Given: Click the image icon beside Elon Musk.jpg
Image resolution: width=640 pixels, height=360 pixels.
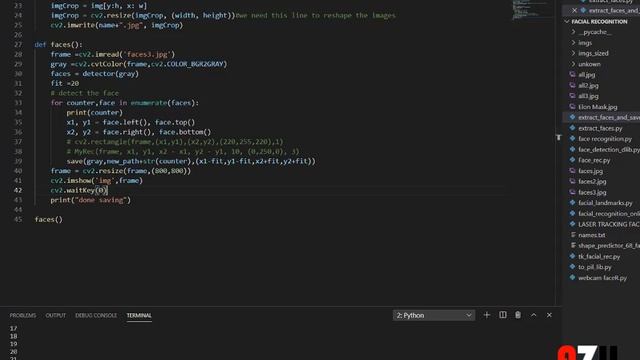Looking at the screenshot, I should tap(572, 107).
